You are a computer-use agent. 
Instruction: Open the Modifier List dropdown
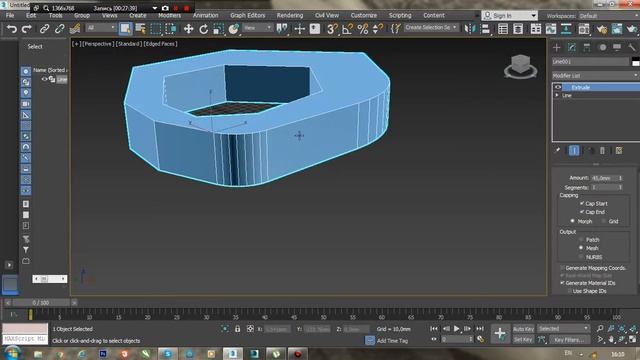595,76
